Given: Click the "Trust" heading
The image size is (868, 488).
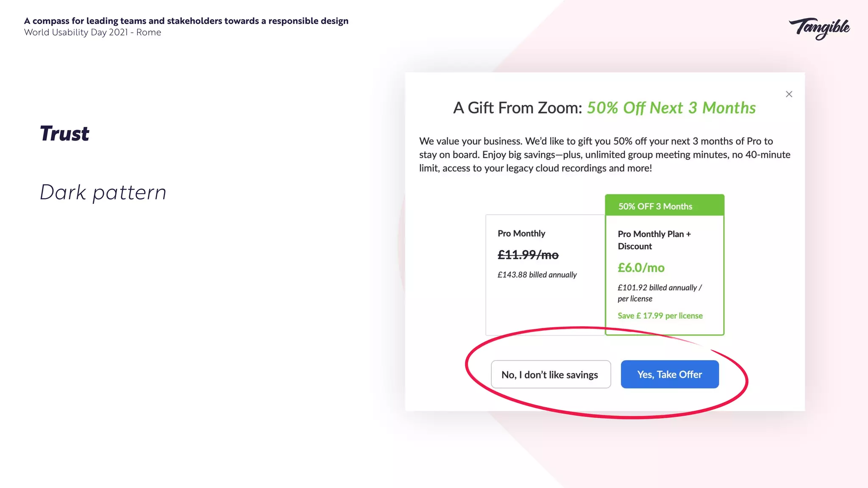Looking at the screenshot, I should click(64, 133).
